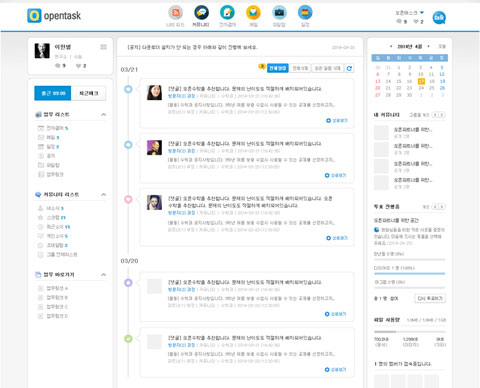
Task: Click the profile photo in the profile card
Action: point(42,51)
